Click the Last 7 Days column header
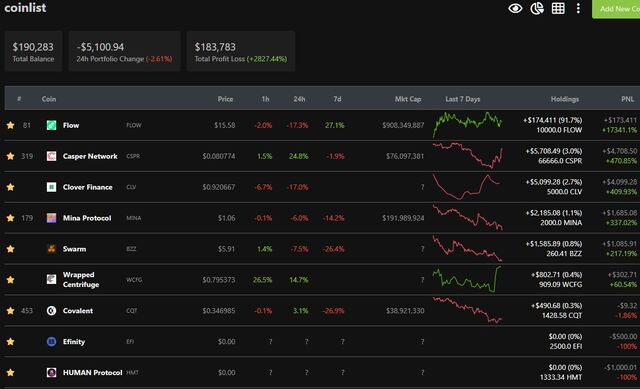 point(463,99)
